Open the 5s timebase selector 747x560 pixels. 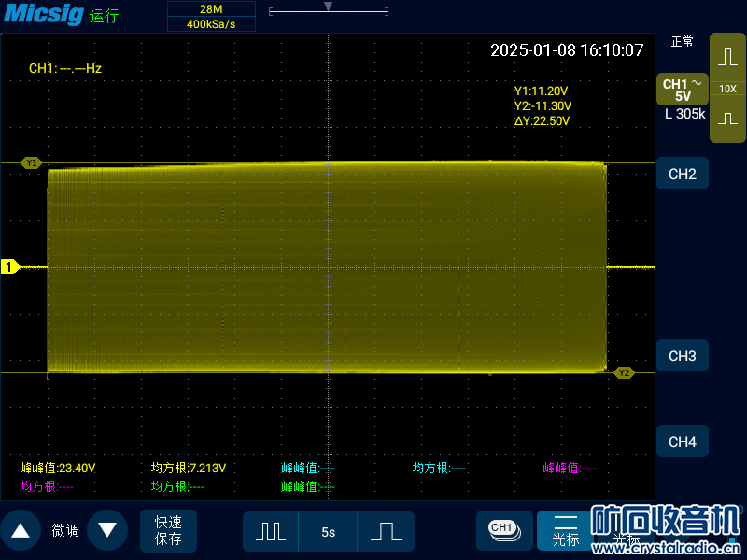(328, 532)
